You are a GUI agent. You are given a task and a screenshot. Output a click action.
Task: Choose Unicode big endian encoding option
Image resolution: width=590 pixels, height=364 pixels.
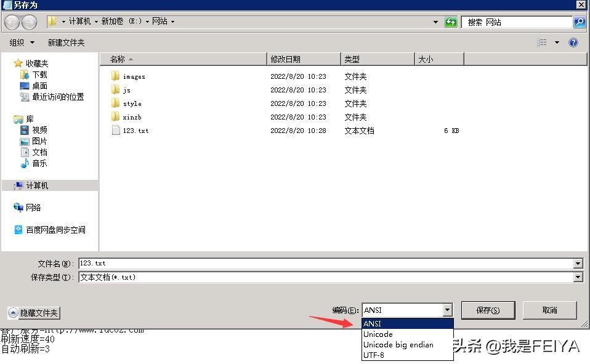[398, 345]
